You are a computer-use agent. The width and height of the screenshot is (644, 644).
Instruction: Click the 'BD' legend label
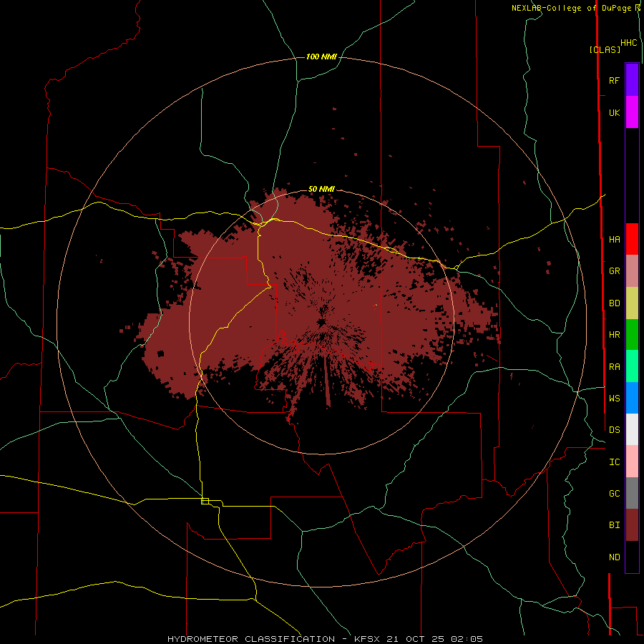point(614,303)
